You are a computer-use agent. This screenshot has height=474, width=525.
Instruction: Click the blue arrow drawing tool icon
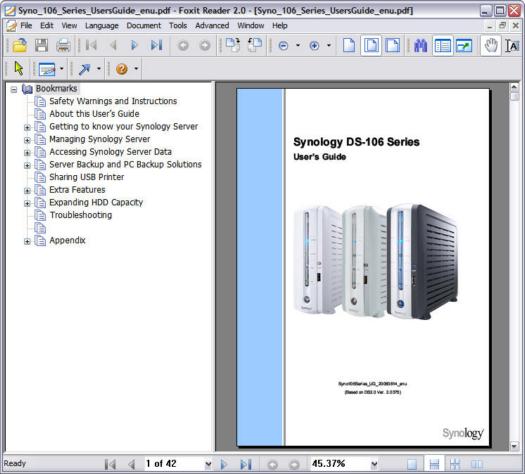[x=84, y=69]
